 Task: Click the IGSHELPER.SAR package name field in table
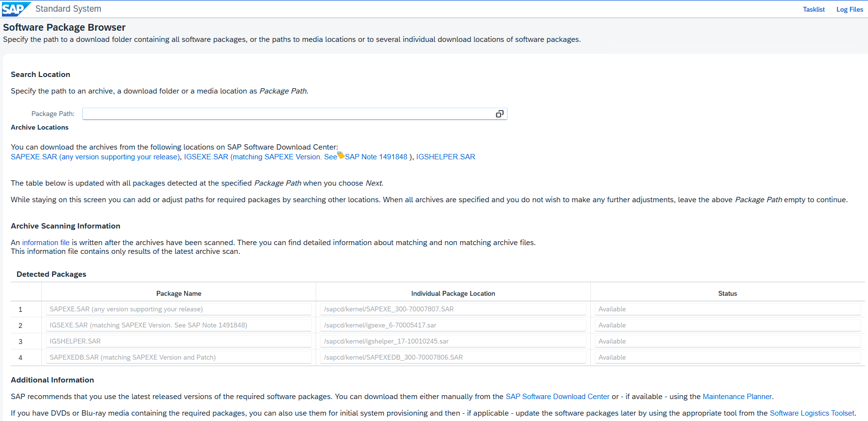[x=179, y=341]
